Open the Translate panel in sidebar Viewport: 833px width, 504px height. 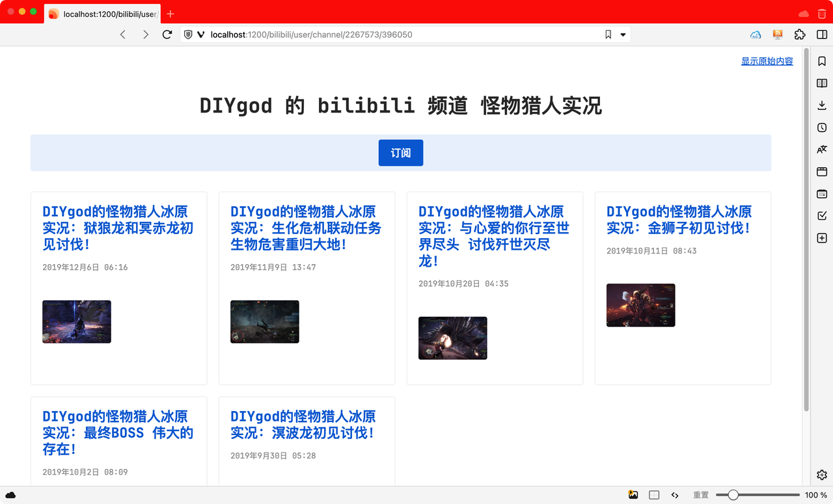822,150
